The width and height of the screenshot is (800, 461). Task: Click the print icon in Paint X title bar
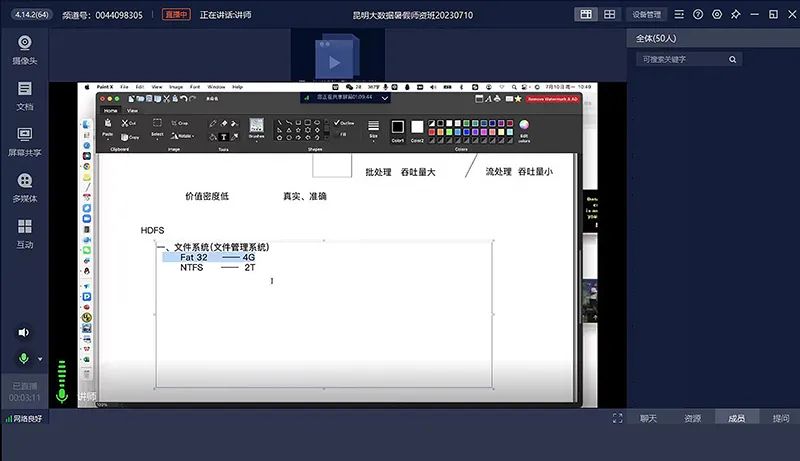click(x=497, y=99)
